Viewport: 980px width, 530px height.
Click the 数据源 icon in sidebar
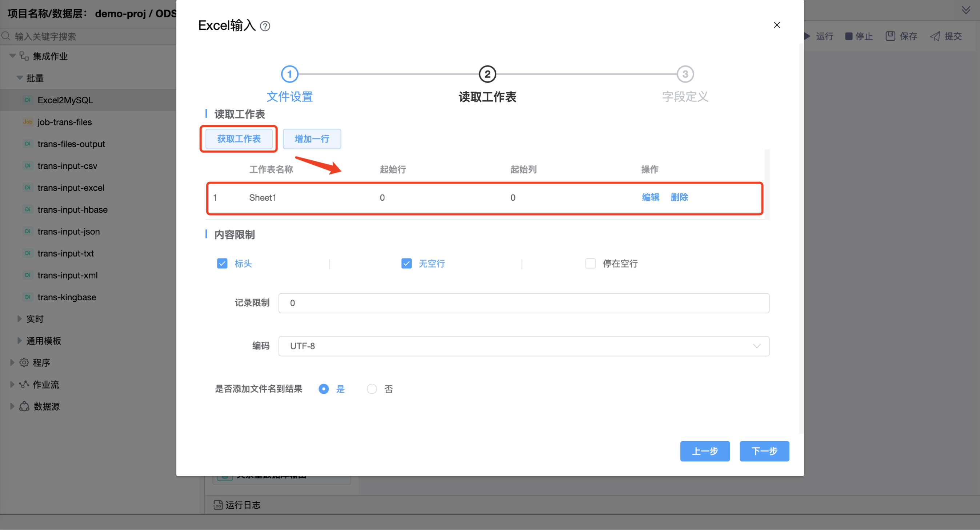point(24,406)
